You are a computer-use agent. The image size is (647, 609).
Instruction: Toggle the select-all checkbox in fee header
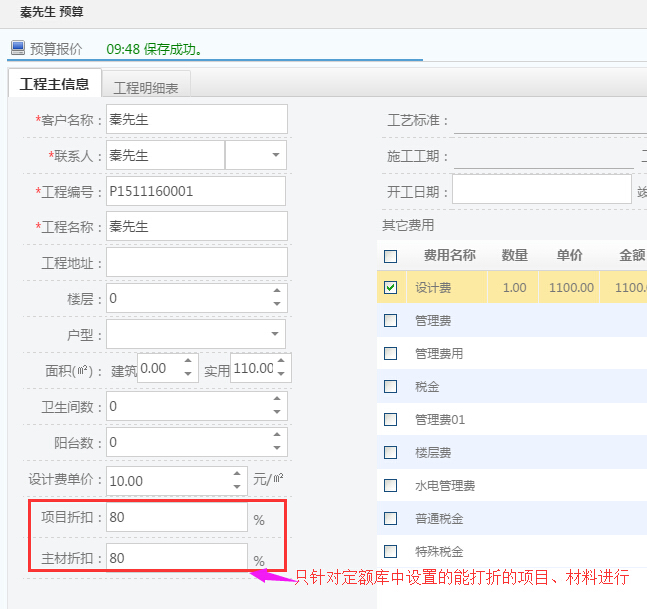point(391,256)
